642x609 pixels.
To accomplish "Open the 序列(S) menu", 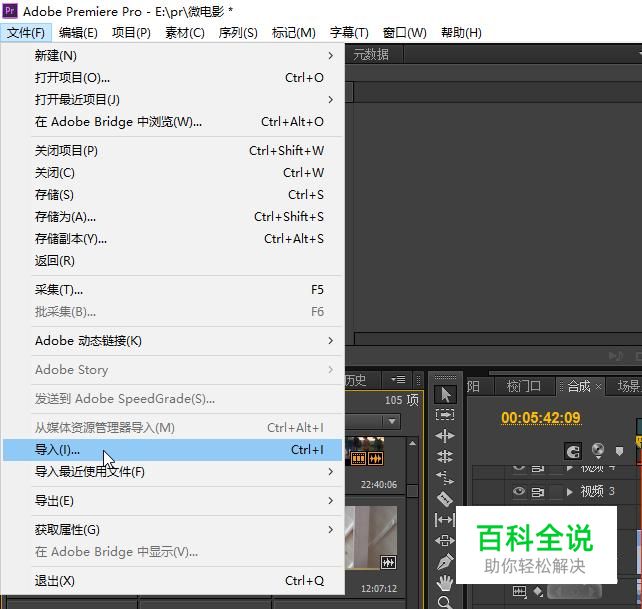I will pyautogui.click(x=238, y=33).
